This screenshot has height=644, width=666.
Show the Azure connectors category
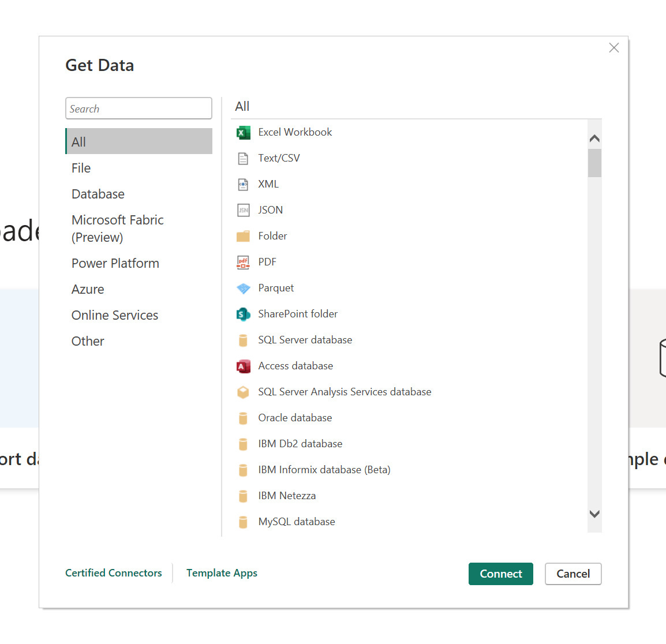pyautogui.click(x=139, y=289)
